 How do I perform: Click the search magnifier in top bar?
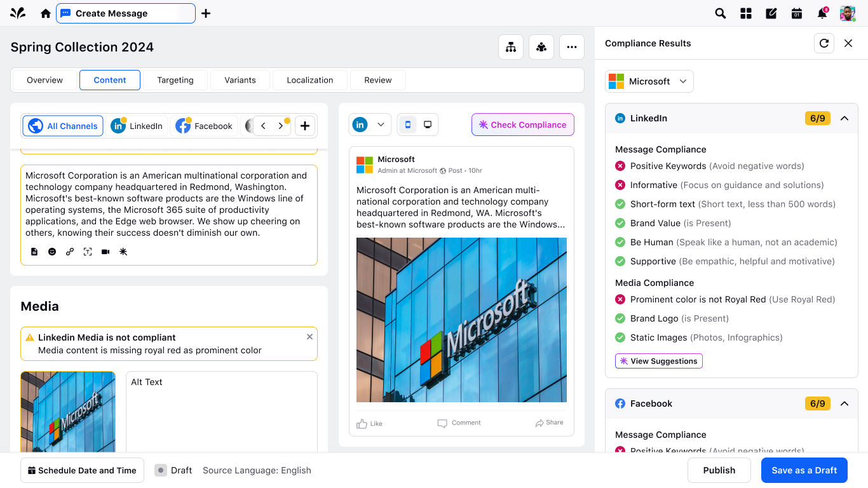(x=720, y=13)
